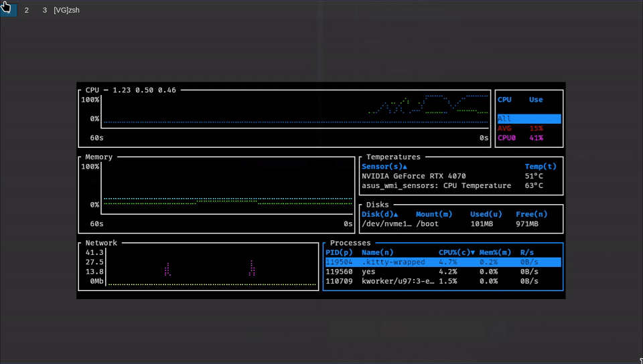643x364 pixels.
Task: Sort temperatures by the Temp(t) column
Action: [540, 167]
